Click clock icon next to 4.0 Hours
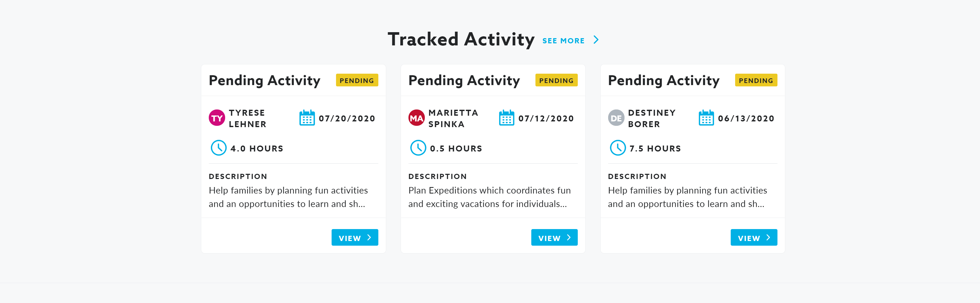This screenshot has width=980, height=303. (218, 148)
